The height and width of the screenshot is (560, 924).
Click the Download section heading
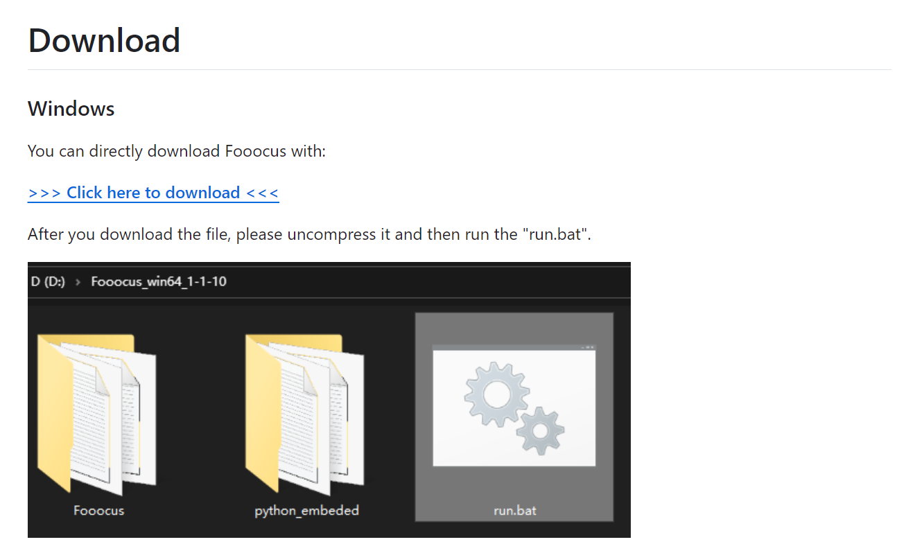point(104,40)
